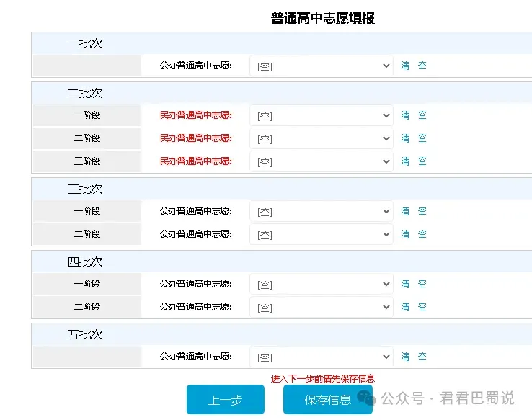
Task: Click 清空 for 四批次 一阶段
Action: (x=414, y=284)
